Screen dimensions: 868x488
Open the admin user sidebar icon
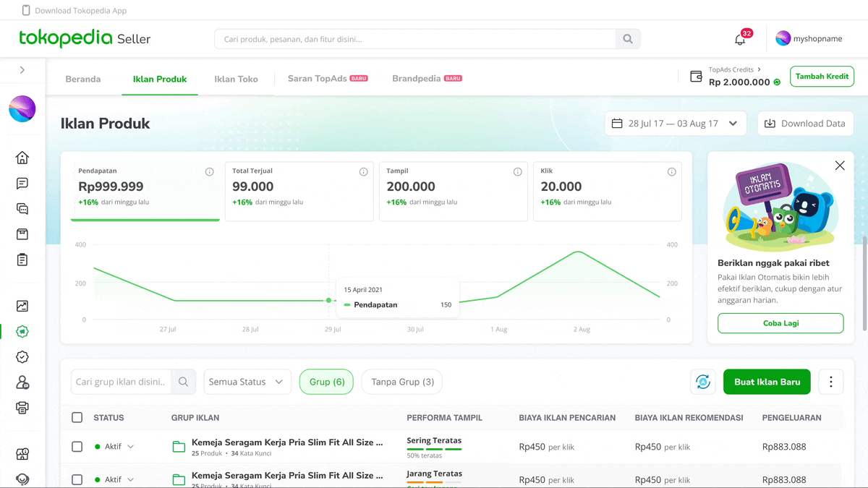point(22,382)
